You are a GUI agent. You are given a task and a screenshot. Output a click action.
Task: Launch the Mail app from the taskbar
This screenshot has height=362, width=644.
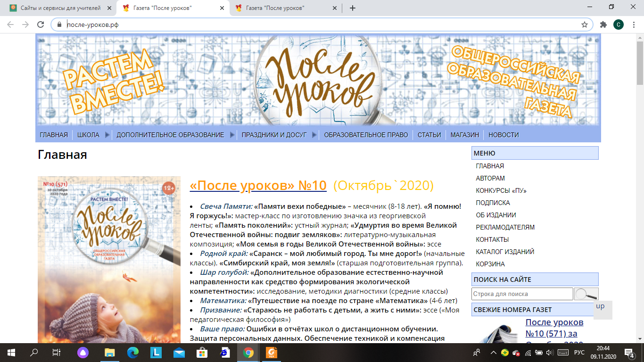point(179,352)
